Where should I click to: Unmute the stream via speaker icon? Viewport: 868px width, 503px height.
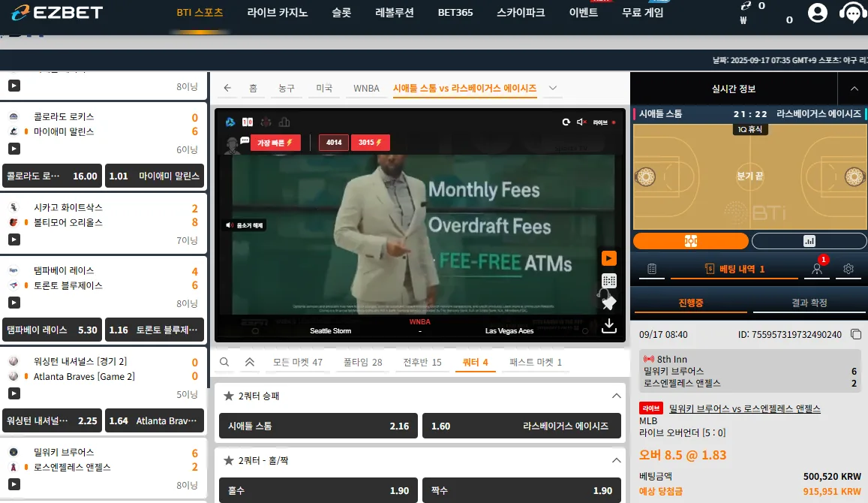(x=581, y=122)
